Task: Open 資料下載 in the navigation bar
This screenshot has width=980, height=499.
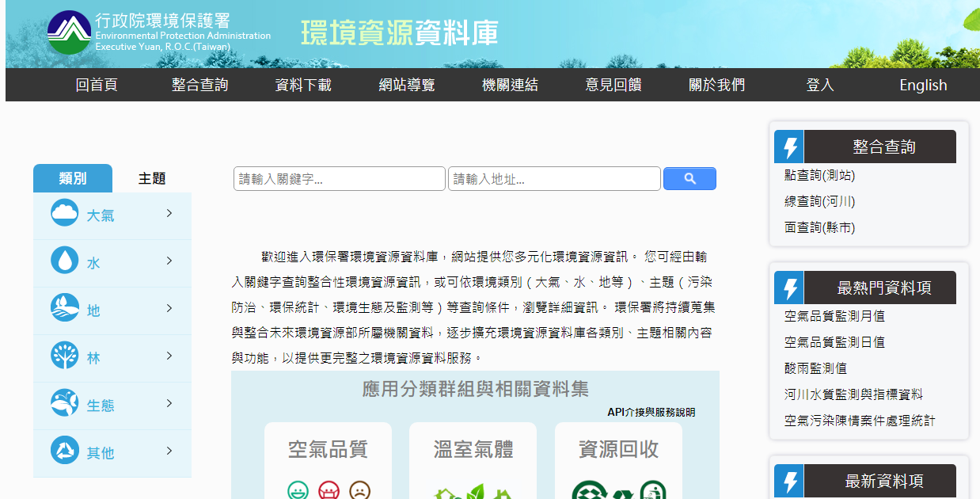Action: click(x=303, y=86)
